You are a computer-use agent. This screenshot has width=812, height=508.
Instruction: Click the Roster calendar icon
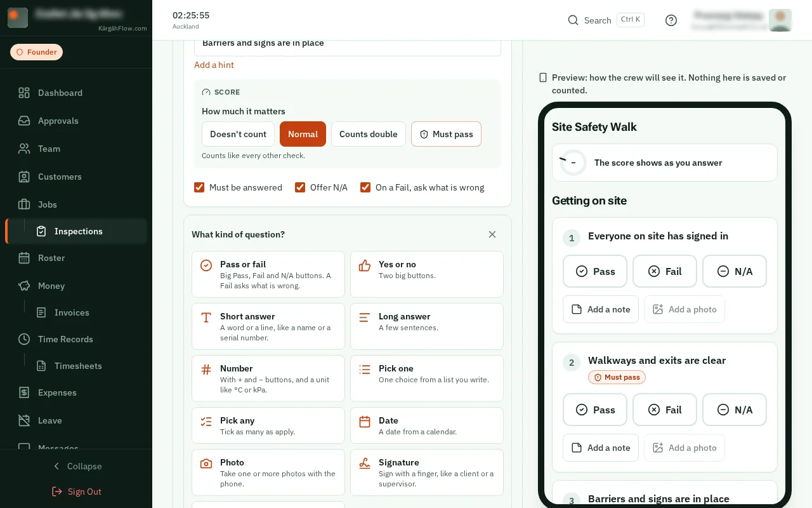point(24,258)
